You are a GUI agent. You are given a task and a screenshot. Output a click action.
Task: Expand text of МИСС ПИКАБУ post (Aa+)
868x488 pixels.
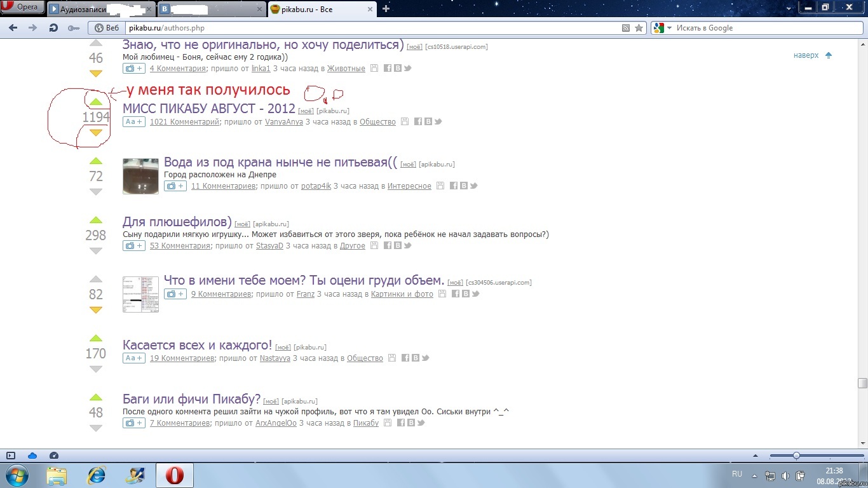click(134, 122)
